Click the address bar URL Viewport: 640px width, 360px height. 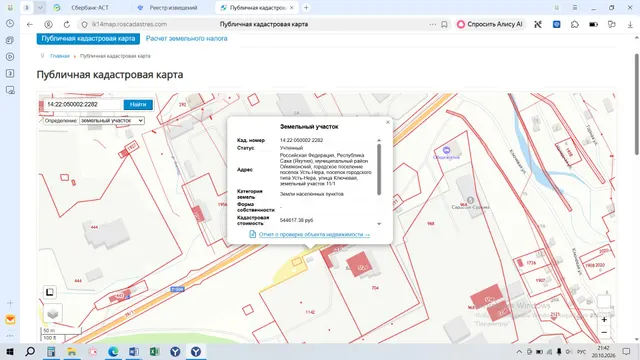129,24
